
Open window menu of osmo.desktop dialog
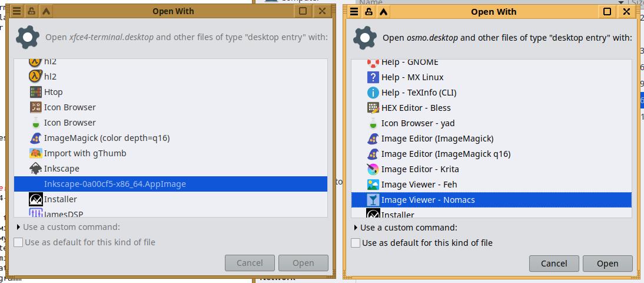click(x=354, y=11)
